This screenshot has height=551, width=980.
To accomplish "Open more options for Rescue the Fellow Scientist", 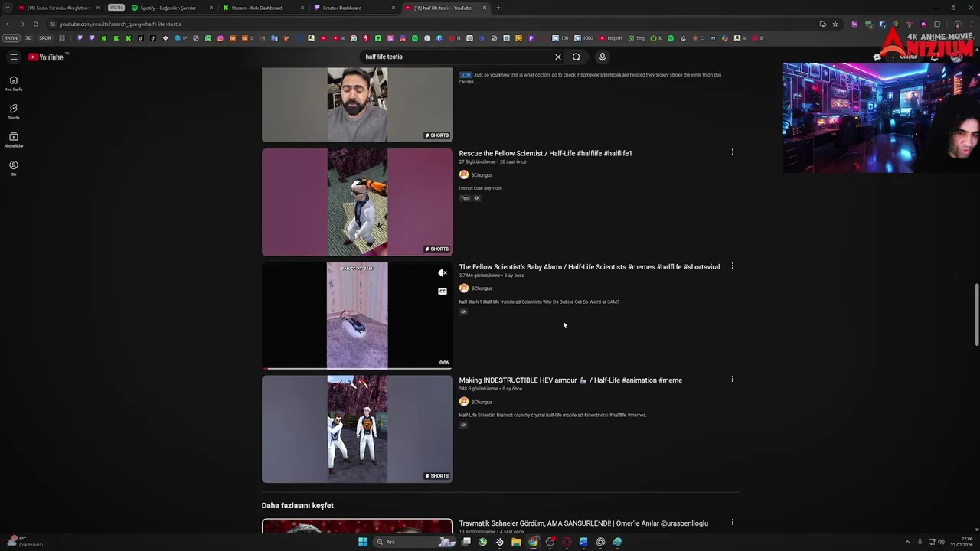I will tap(732, 152).
